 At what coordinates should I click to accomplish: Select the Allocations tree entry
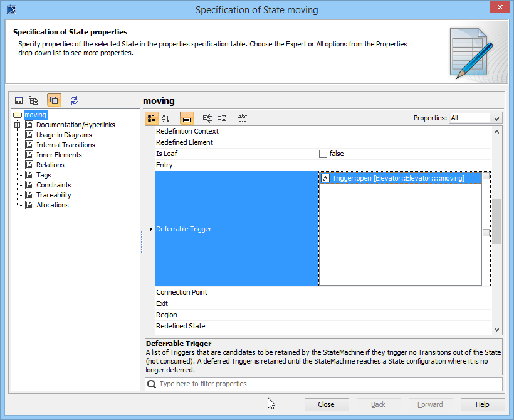point(52,205)
